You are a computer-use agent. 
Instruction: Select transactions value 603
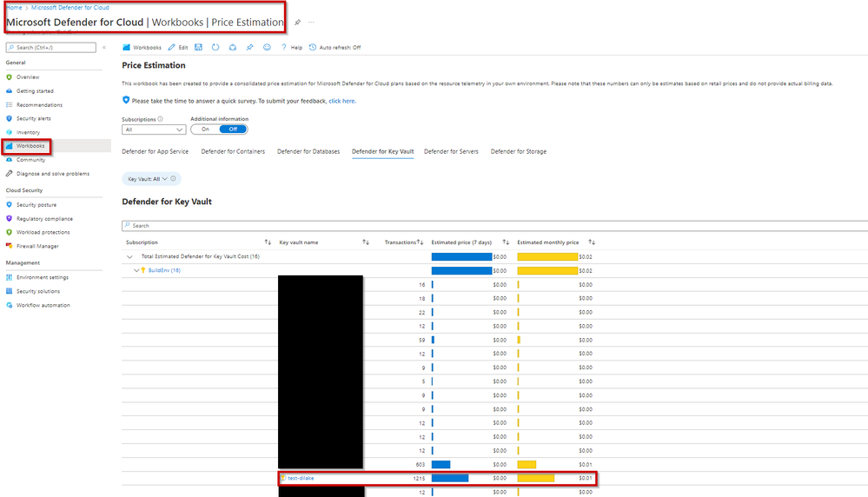(421, 464)
